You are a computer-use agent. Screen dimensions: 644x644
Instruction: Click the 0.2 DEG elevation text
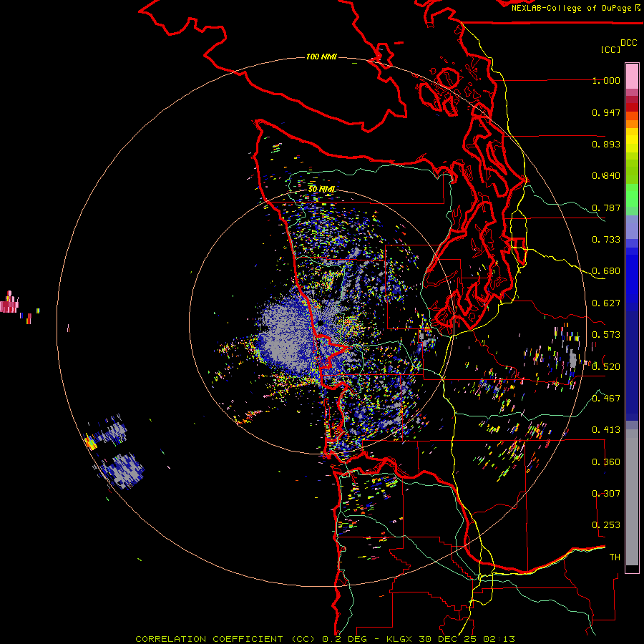(x=345, y=639)
